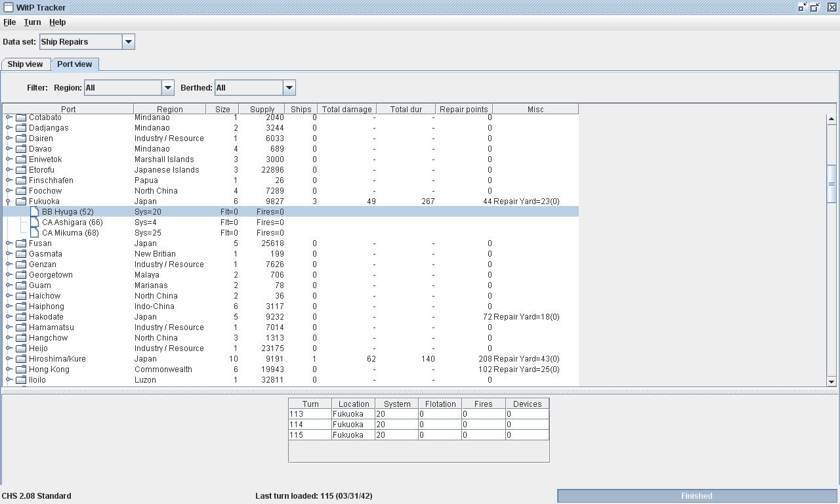Click the Iloilo folder icon
Image resolution: width=840 pixels, height=504 pixels.
(21, 380)
